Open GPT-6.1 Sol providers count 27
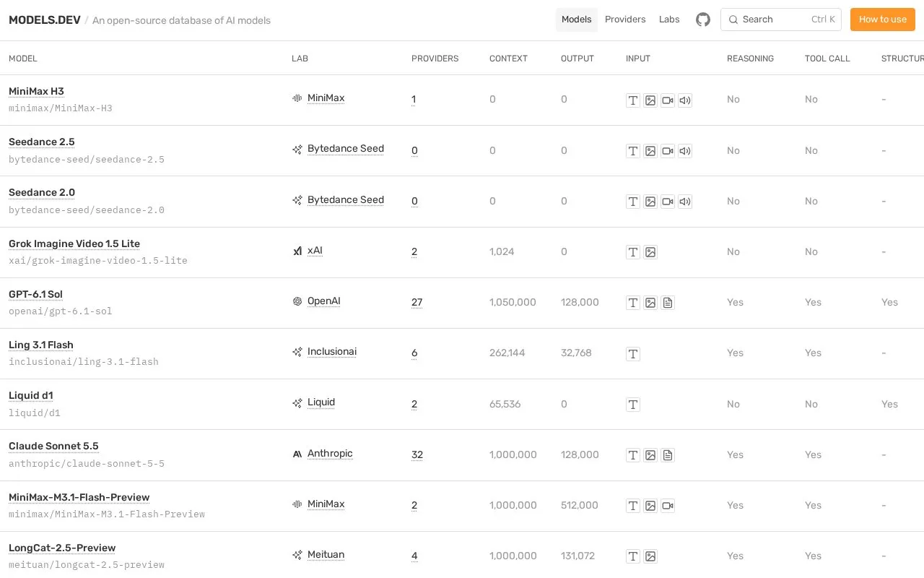Image resolution: width=924 pixels, height=578 pixels. (x=417, y=303)
